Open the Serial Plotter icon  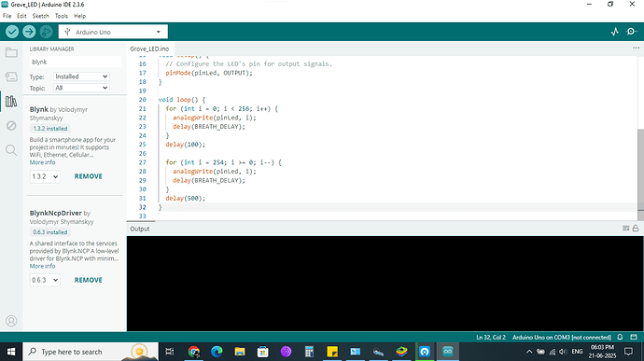point(614,32)
